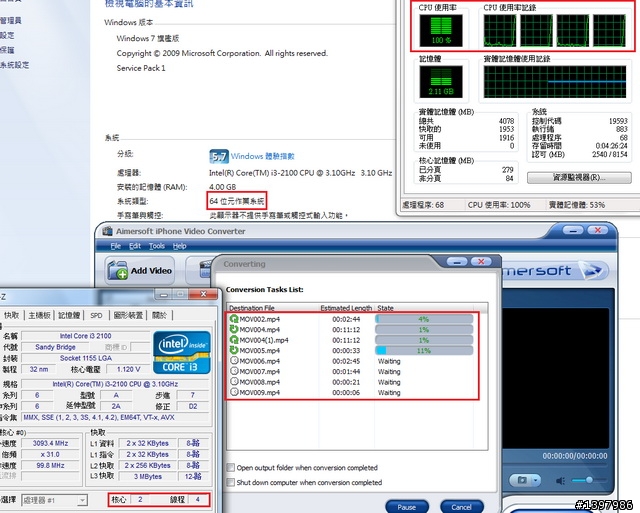Switch to the 圖形裝置 tab in CPU-Z
Image resolution: width=640 pixels, height=513 pixels.
coord(128,315)
